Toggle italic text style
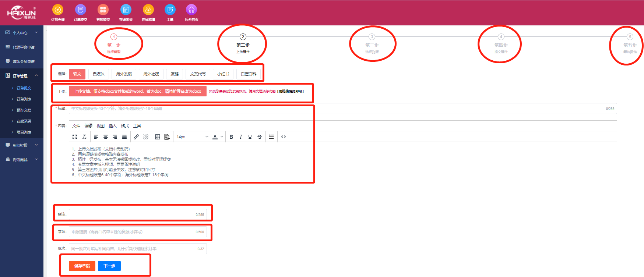The height and width of the screenshot is (277, 644). tap(241, 137)
